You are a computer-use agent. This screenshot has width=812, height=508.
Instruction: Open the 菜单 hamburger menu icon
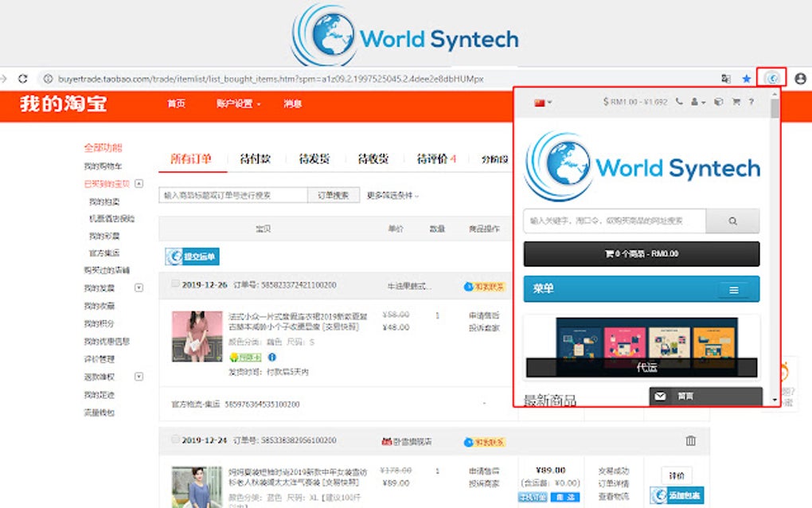[x=733, y=289]
